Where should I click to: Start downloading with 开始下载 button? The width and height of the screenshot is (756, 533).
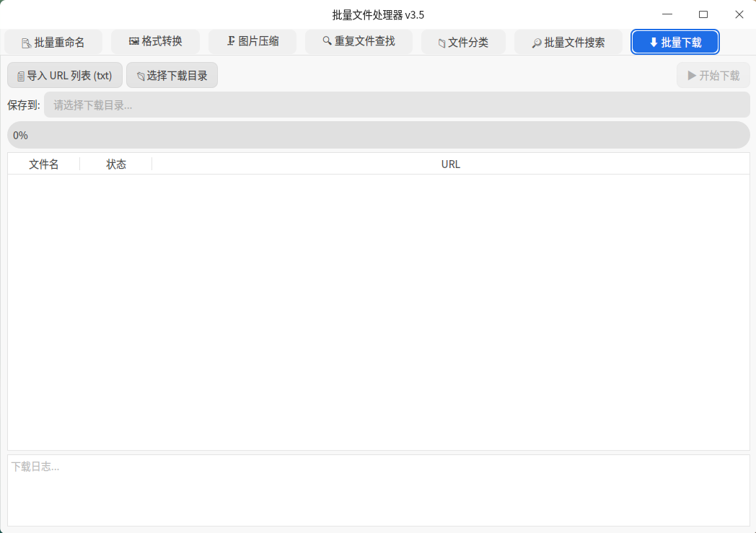pos(713,75)
